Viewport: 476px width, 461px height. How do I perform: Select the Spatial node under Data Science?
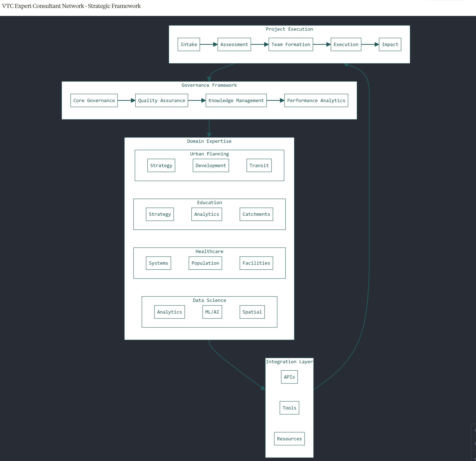point(252,312)
